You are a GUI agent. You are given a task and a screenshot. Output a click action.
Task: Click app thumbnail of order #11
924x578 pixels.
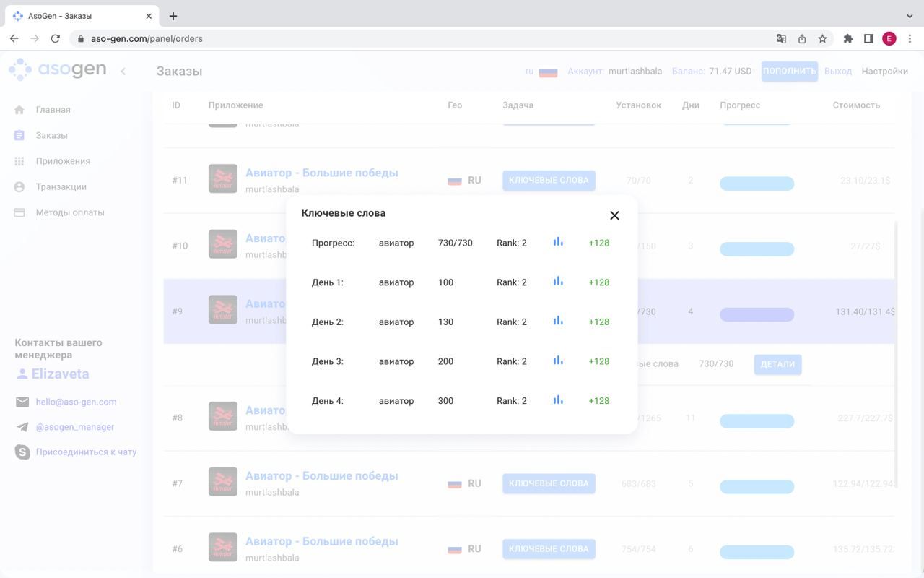(x=223, y=179)
